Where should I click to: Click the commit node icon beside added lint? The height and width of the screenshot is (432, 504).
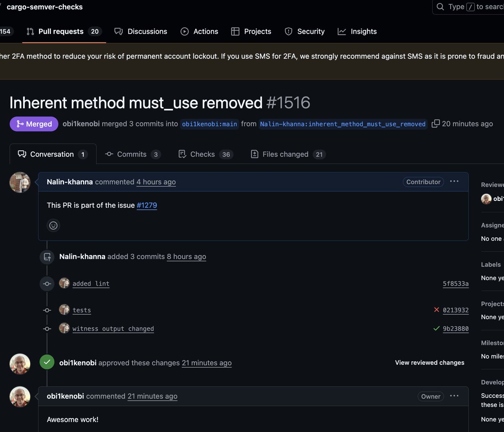click(x=47, y=284)
